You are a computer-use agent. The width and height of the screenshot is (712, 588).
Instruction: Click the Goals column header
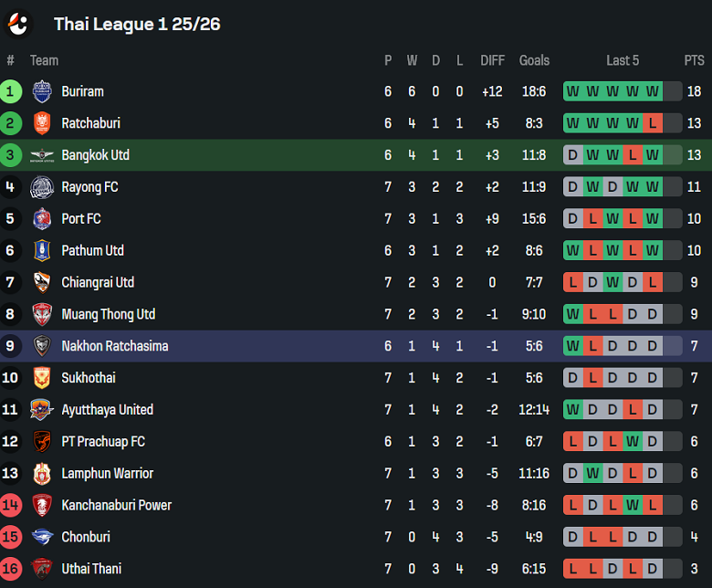[x=534, y=60]
